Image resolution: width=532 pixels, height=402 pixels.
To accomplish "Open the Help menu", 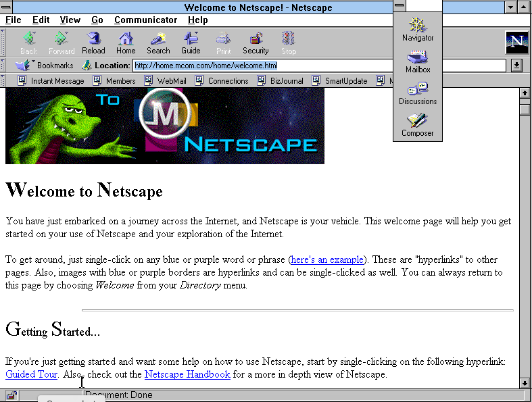I will coord(198,20).
